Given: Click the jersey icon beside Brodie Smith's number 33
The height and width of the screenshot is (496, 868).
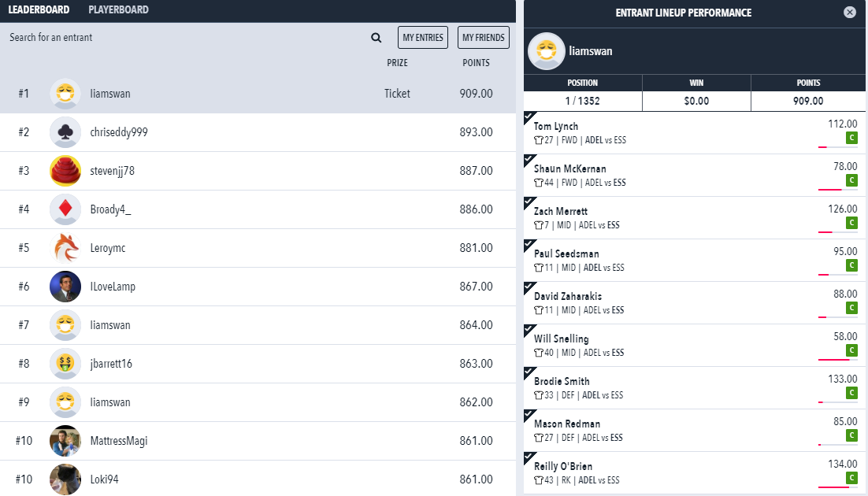Looking at the screenshot, I should [538, 395].
